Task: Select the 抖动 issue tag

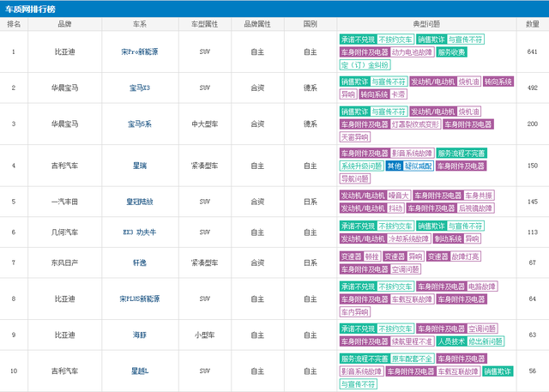Action: tap(395, 208)
